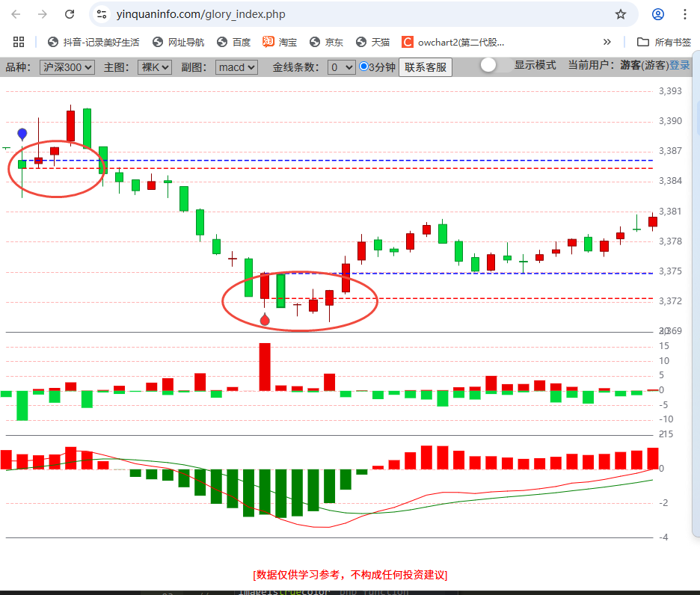
Task: Open 淘宝 bookmark
Action: point(280,42)
